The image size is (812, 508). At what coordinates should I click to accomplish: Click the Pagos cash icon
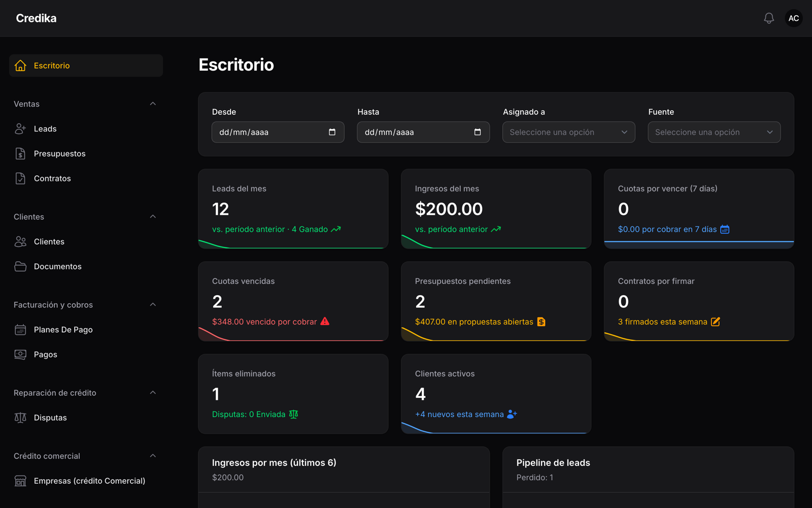coord(20,355)
